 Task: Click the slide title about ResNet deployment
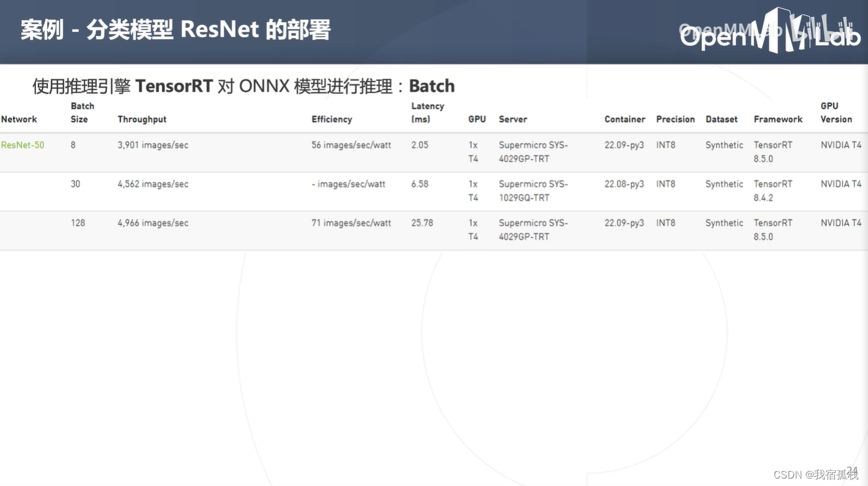pyautogui.click(x=176, y=30)
